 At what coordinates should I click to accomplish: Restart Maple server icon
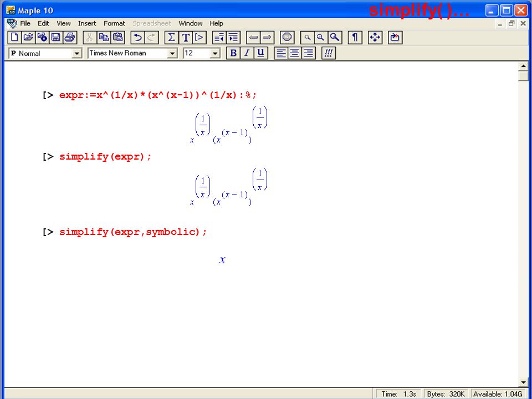[395, 37]
